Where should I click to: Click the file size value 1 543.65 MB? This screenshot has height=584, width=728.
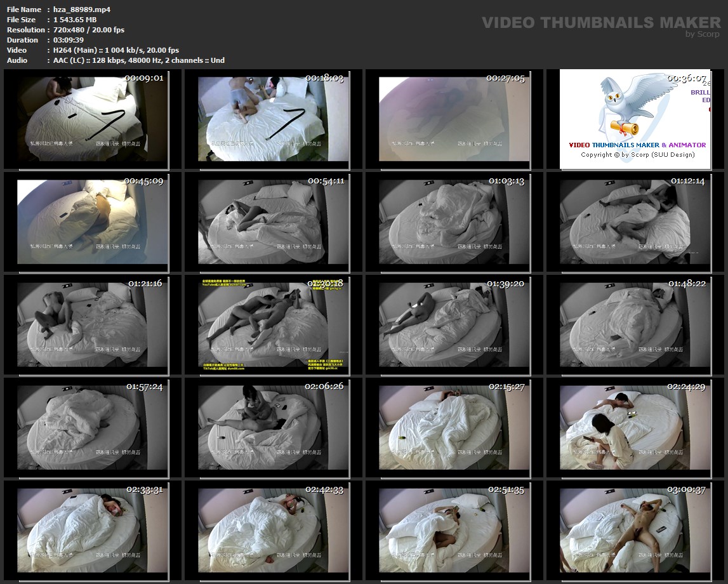(75, 20)
